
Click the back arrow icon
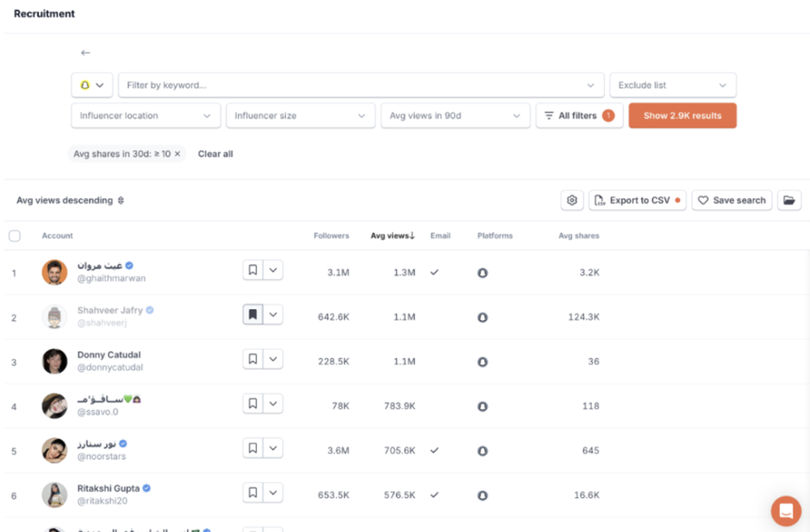pyautogui.click(x=86, y=53)
